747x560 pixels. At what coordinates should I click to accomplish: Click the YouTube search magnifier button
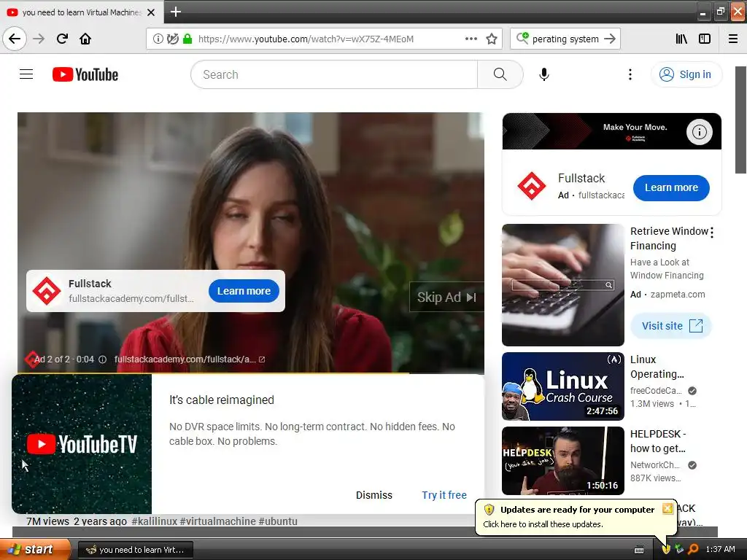[x=500, y=74]
